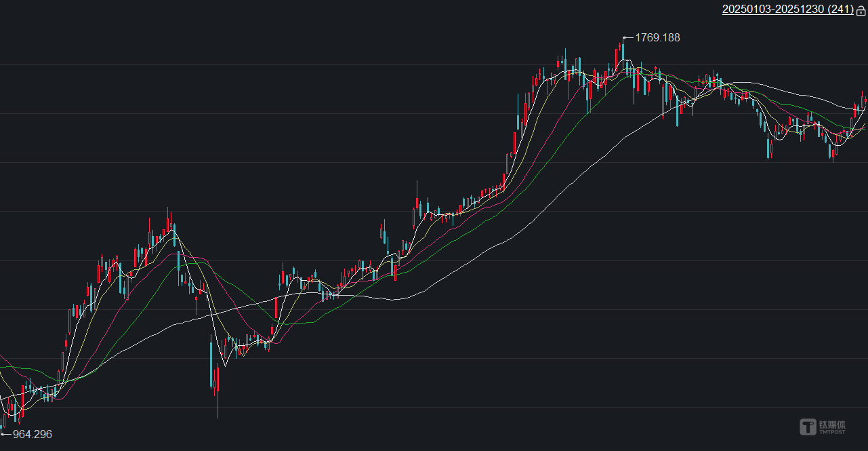868x451 pixels.
Task: Click the 钛媒体 TMTPOST watermark text
Action: tap(833, 427)
